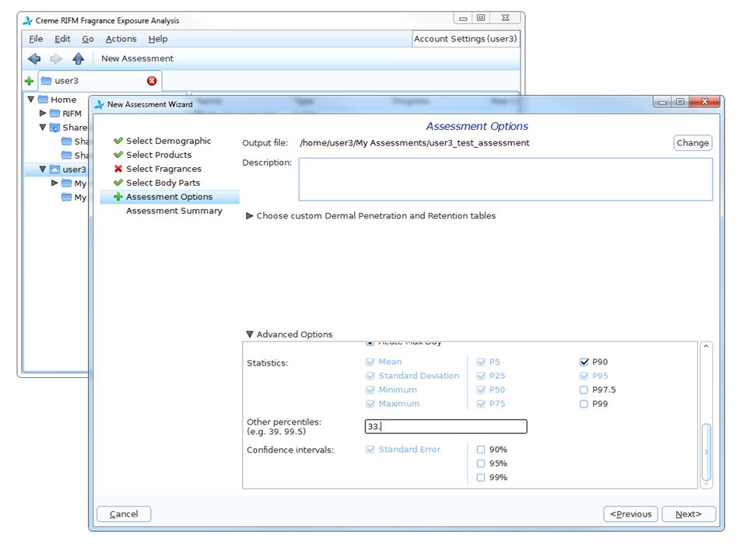Click the scrollbar down arrow in Advanced Options
The image size is (747, 560).
tap(707, 484)
